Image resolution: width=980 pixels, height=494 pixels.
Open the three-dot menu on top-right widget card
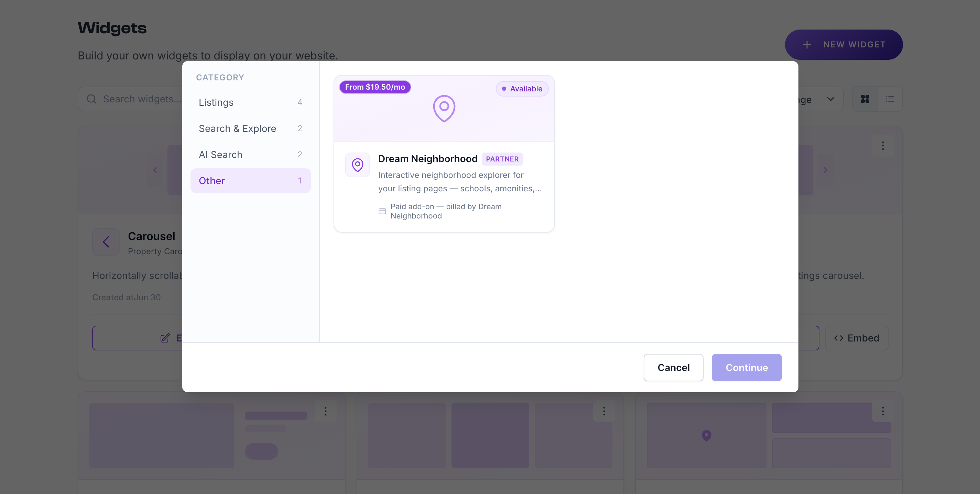(x=883, y=146)
